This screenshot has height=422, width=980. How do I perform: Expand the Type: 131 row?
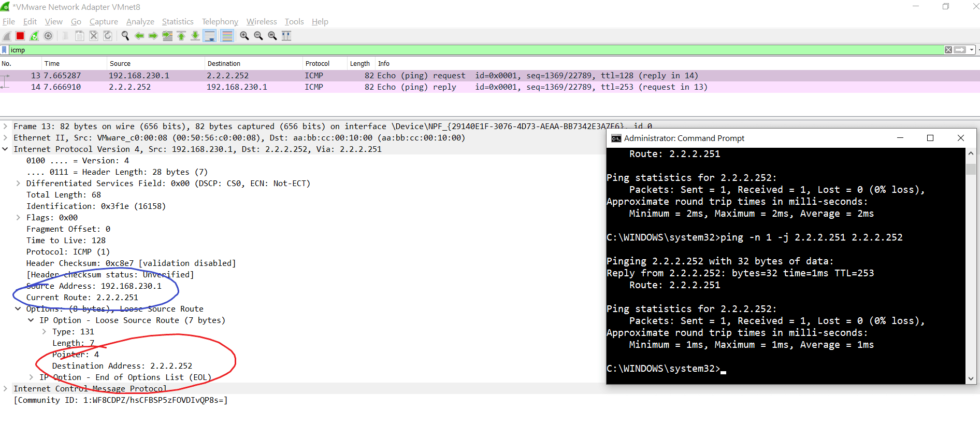[x=44, y=332]
